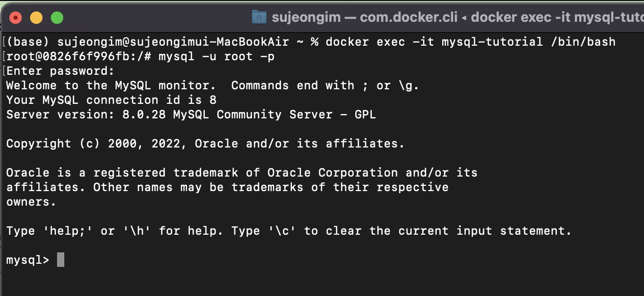The height and width of the screenshot is (296, 644).
Task: Click the "Type 'help;'" hint line
Action: coord(289,231)
